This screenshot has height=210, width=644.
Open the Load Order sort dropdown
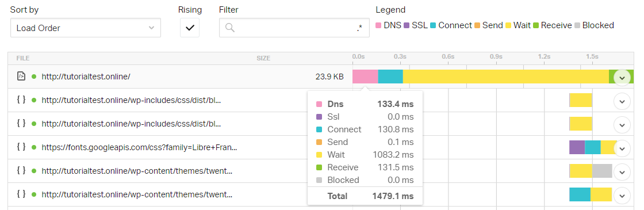pyautogui.click(x=86, y=28)
